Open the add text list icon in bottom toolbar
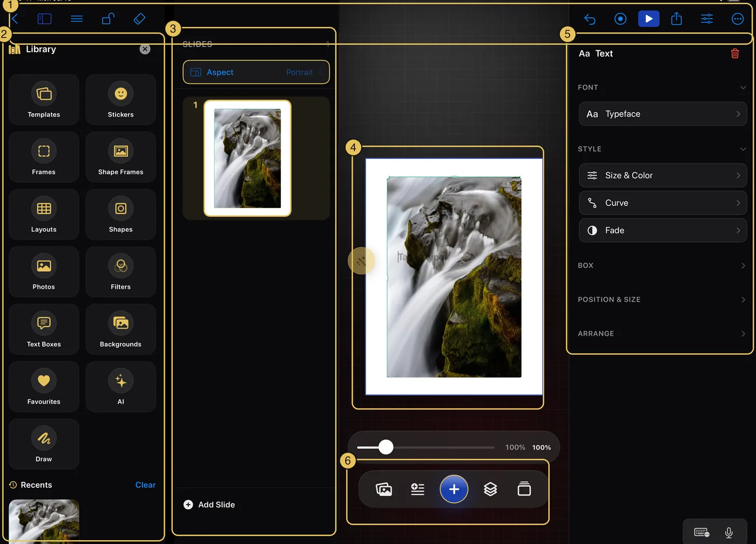This screenshot has height=544, width=756. [x=417, y=489]
